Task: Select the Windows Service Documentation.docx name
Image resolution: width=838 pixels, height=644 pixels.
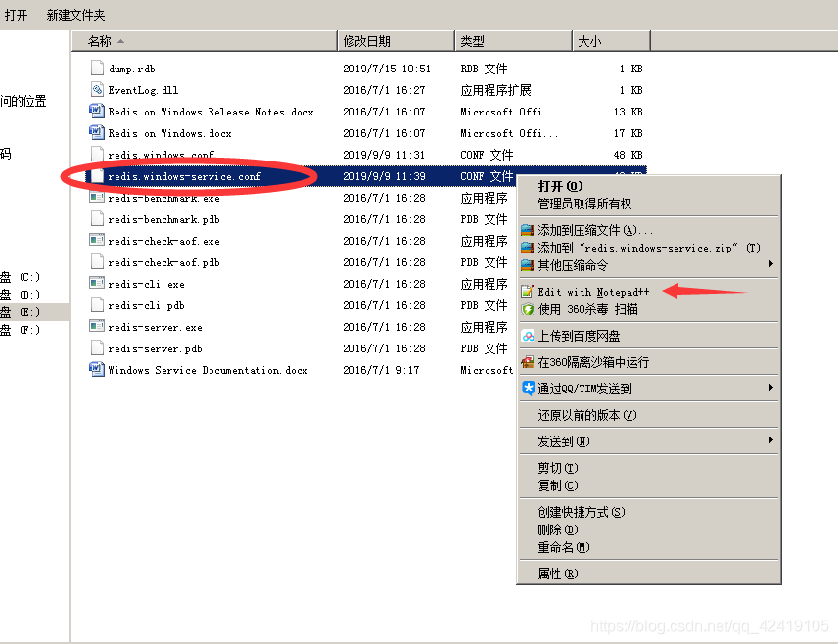Action: pos(208,370)
